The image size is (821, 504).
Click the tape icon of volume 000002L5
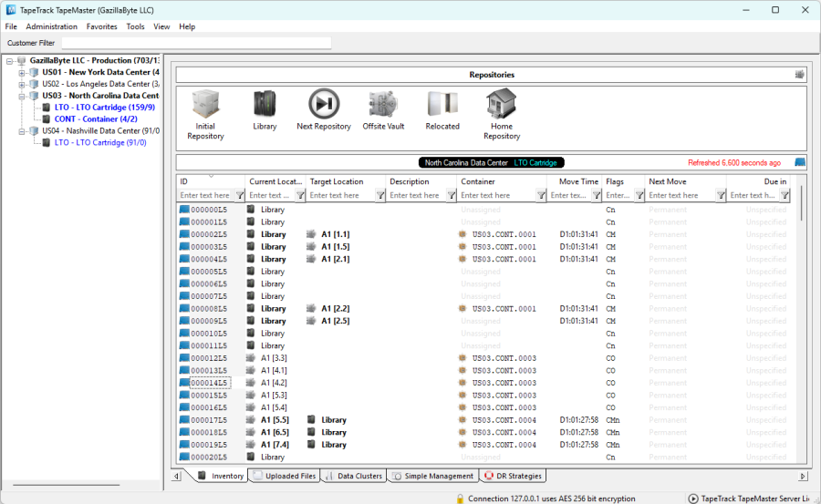pos(184,234)
